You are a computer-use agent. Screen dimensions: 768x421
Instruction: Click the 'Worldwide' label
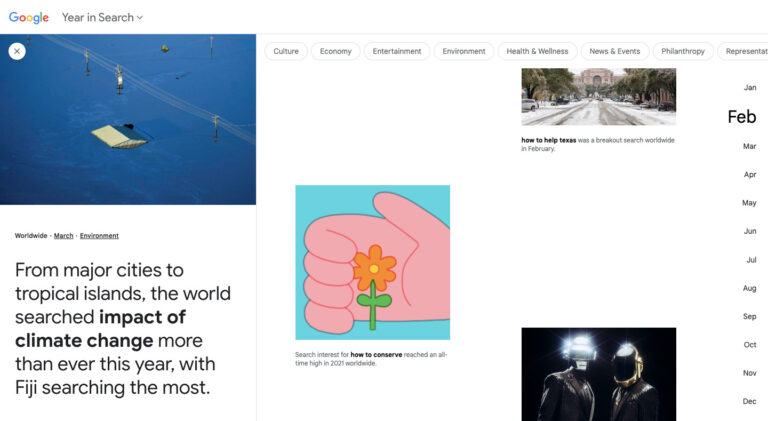pos(31,236)
